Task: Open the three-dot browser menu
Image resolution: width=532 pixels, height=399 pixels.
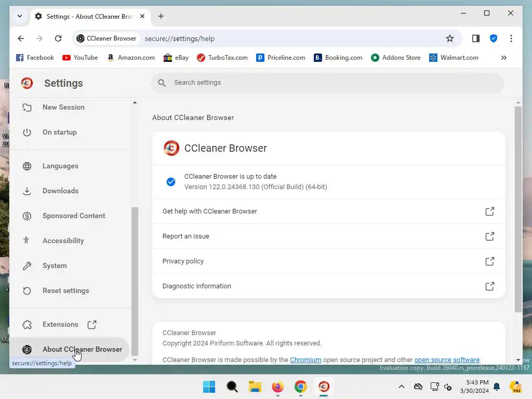Action: [511, 38]
